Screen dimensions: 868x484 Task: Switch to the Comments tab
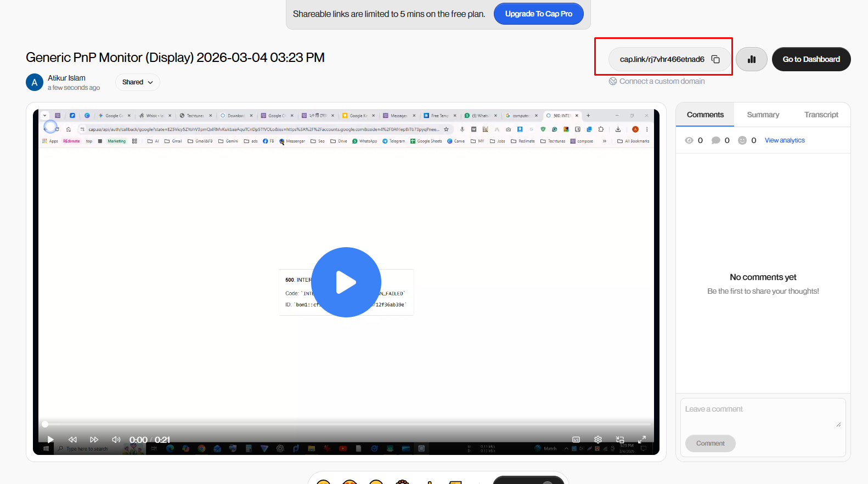click(705, 115)
